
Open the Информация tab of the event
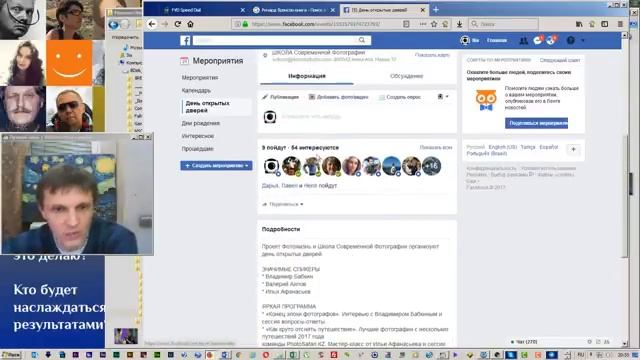point(307,76)
